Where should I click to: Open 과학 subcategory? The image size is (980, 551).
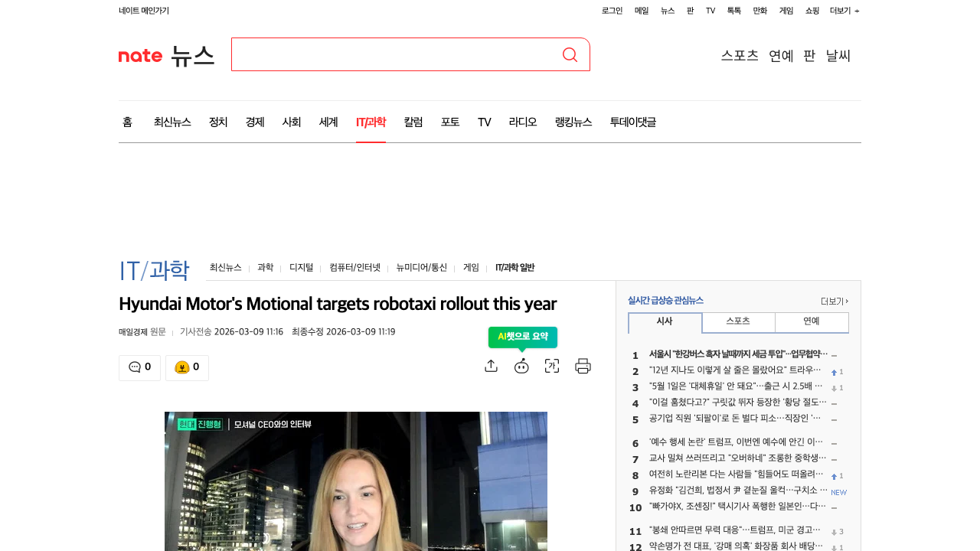pyautogui.click(x=266, y=268)
